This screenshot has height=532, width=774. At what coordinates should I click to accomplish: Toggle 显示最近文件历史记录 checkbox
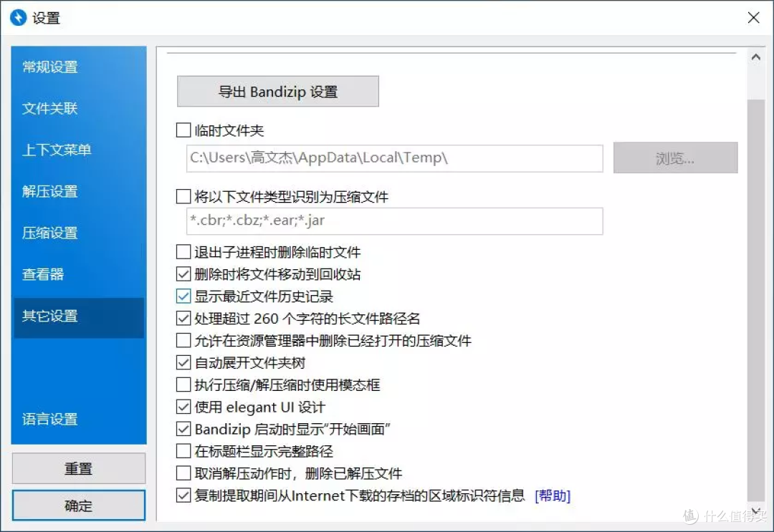coord(183,296)
